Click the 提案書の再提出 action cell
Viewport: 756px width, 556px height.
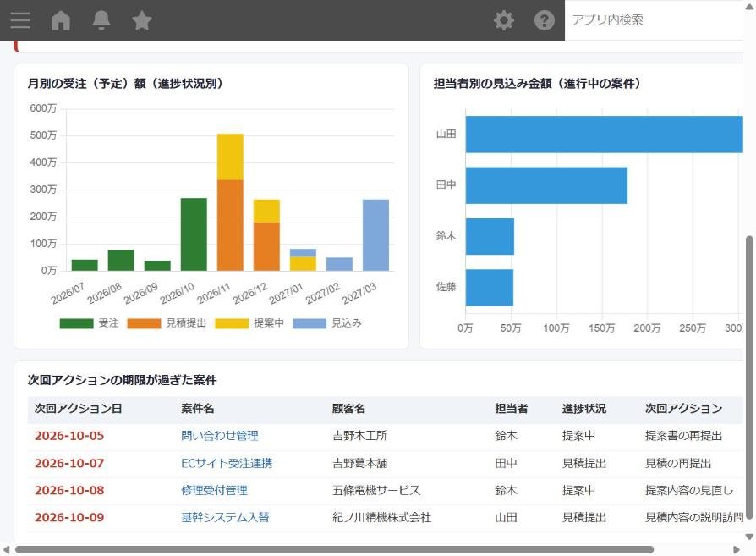point(683,436)
